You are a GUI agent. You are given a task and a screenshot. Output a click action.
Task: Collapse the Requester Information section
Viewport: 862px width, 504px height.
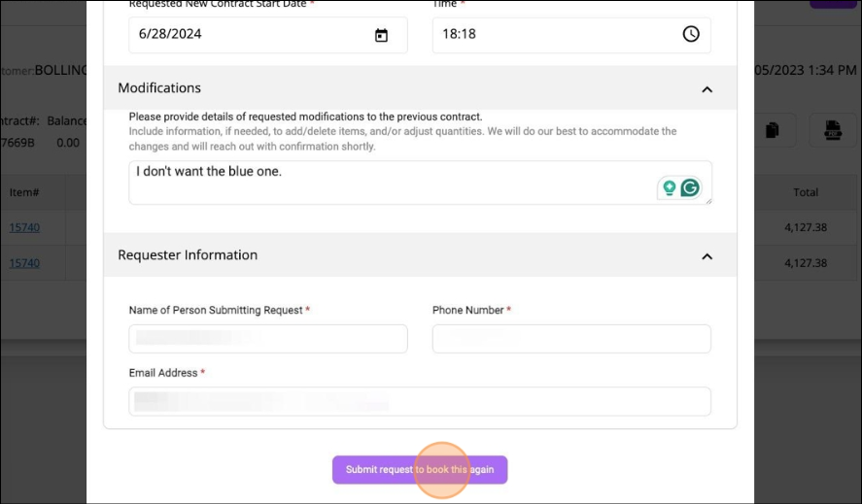coord(707,256)
